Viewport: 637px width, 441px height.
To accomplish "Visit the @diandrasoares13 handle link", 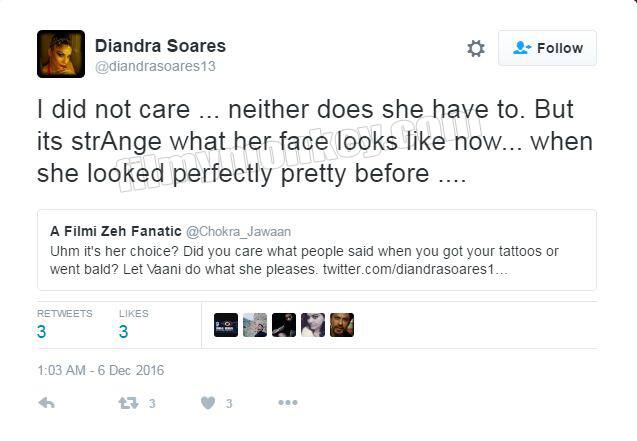I will pyautogui.click(x=155, y=66).
